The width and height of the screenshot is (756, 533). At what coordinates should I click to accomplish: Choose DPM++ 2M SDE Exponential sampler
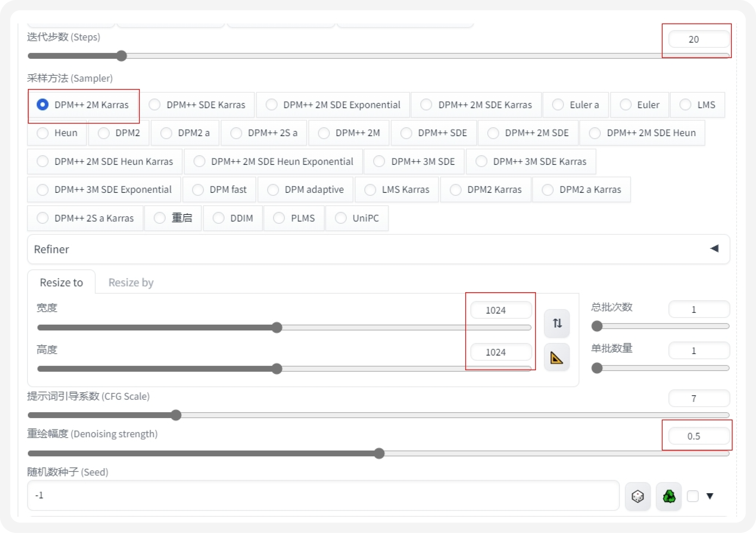pyautogui.click(x=333, y=105)
